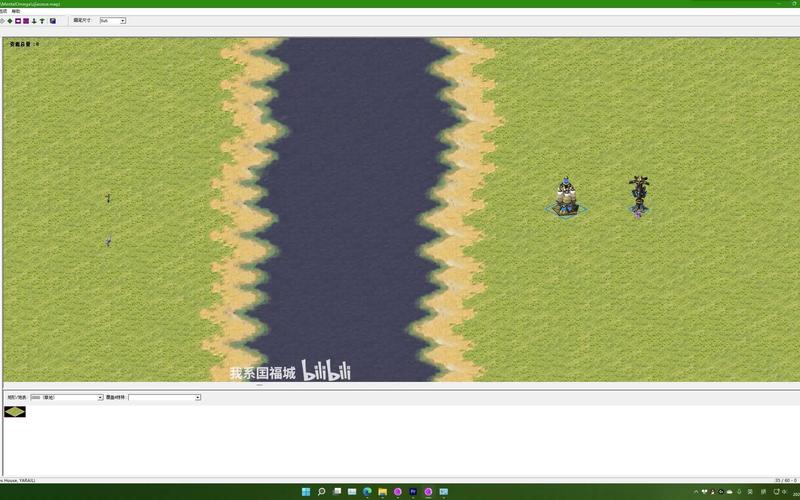Expand the terrain type dropdown
The width and height of the screenshot is (800, 500).
click(x=100, y=397)
